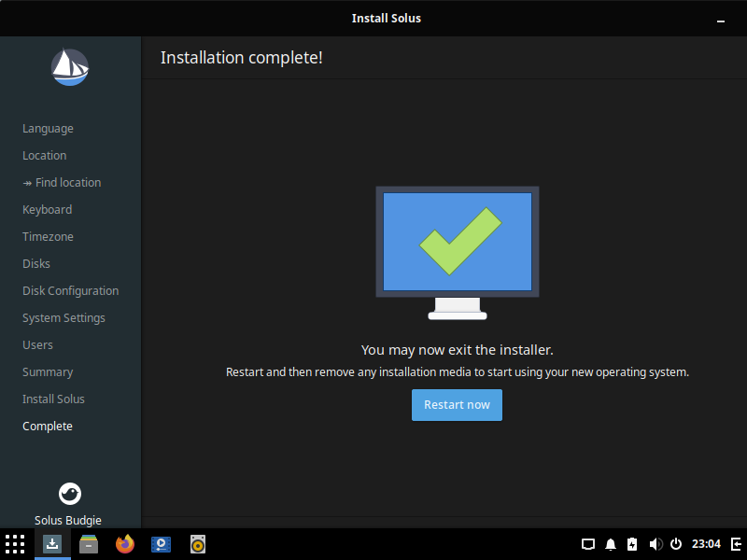Select the Keyboard step in the sidebar
This screenshot has height=560, width=747.
point(48,209)
